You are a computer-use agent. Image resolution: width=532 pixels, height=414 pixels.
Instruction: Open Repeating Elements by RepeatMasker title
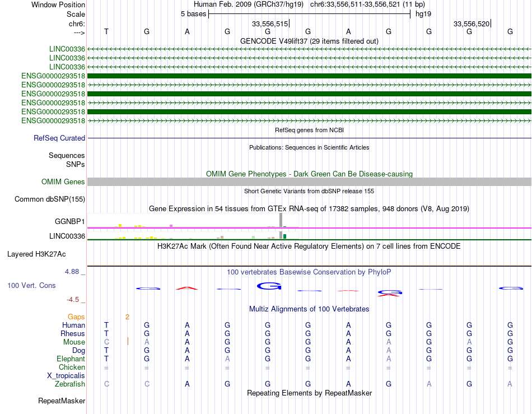click(x=309, y=393)
